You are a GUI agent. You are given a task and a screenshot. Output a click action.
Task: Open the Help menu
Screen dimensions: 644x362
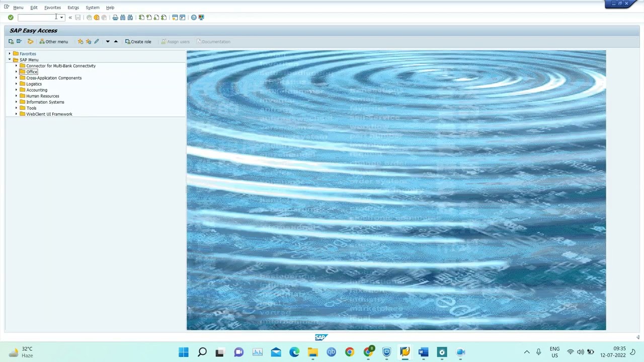pos(110,8)
